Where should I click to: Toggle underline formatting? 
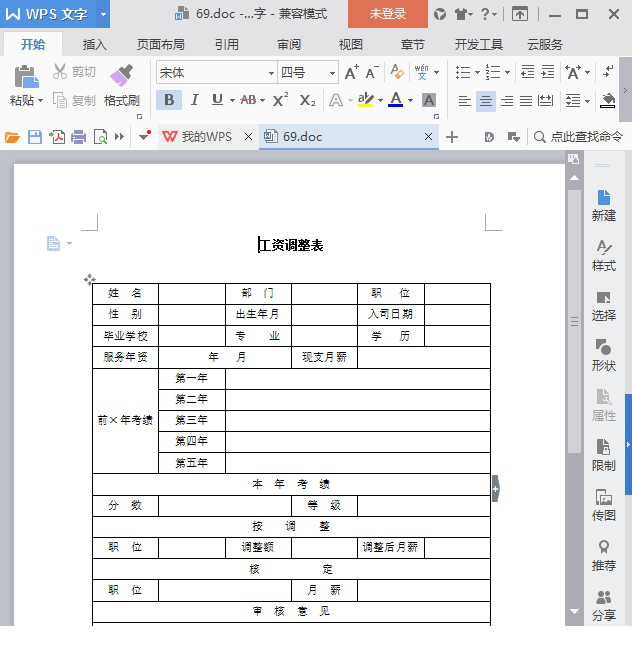[x=217, y=100]
